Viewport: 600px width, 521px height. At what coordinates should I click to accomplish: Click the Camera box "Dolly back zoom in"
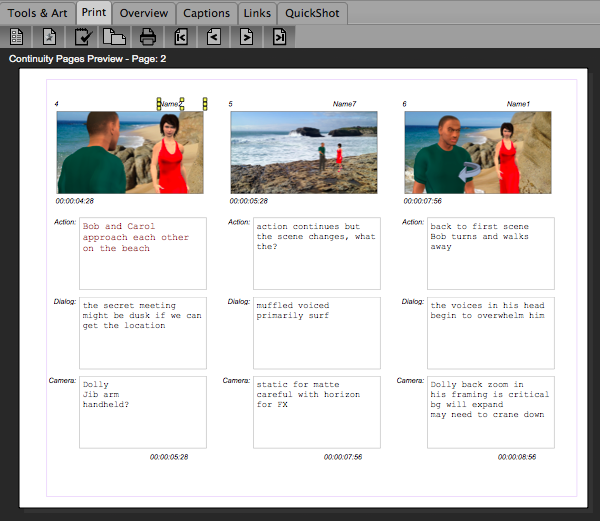(x=491, y=412)
